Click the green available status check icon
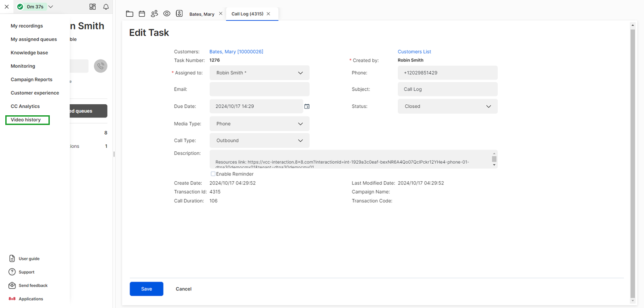 (20, 7)
